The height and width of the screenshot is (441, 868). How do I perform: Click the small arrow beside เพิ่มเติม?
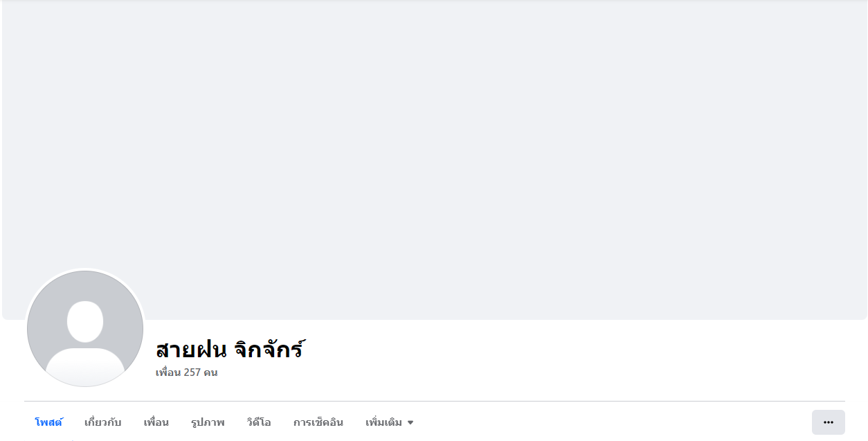pyautogui.click(x=410, y=423)
